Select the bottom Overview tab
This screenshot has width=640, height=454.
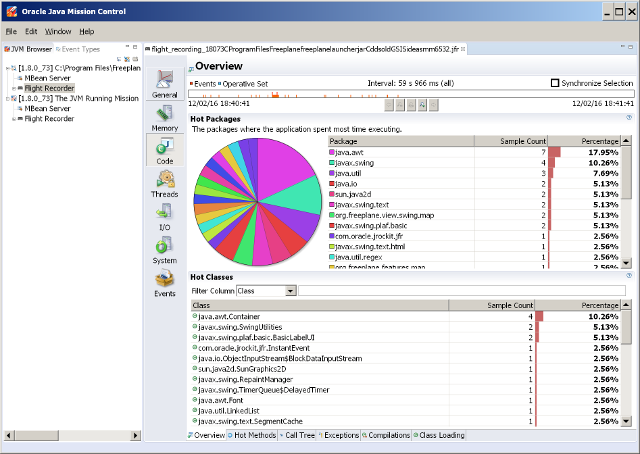pyautogui.click(x=206, y=435)
